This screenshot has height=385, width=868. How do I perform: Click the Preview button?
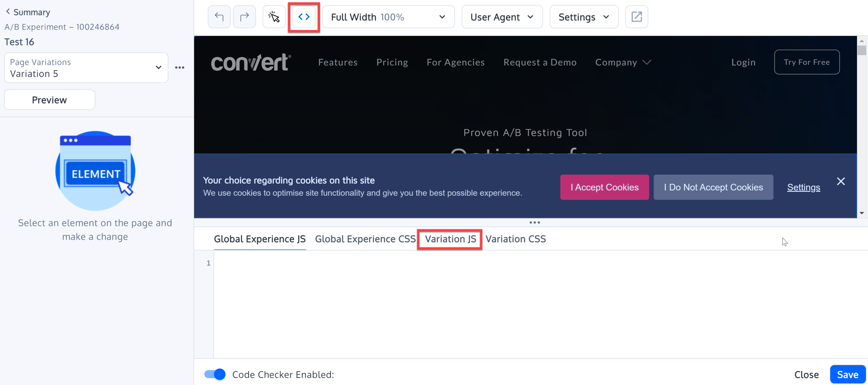49,99
